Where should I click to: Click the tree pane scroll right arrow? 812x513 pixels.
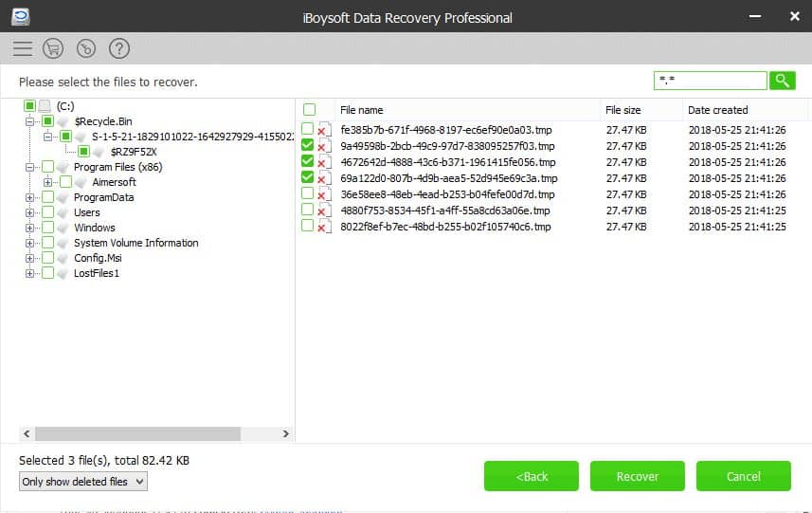pos(285,433)
